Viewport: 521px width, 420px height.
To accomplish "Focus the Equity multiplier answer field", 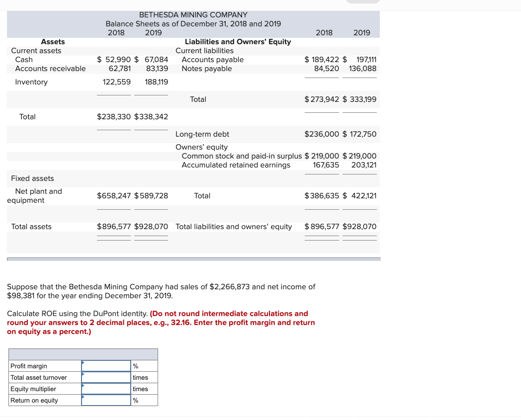I will click(x=106, y=389).
